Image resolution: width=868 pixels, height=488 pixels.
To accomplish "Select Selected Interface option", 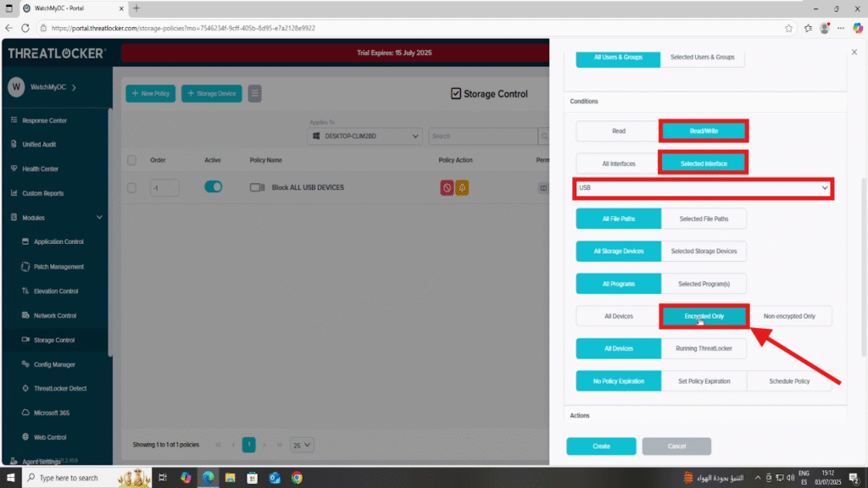I will [704, 164].
